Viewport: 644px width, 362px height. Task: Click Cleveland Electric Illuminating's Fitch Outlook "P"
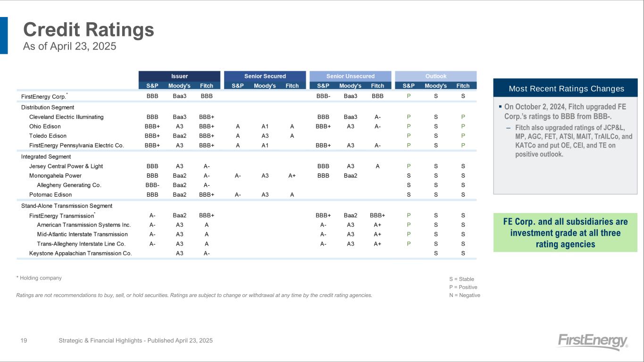pos(463,117)
